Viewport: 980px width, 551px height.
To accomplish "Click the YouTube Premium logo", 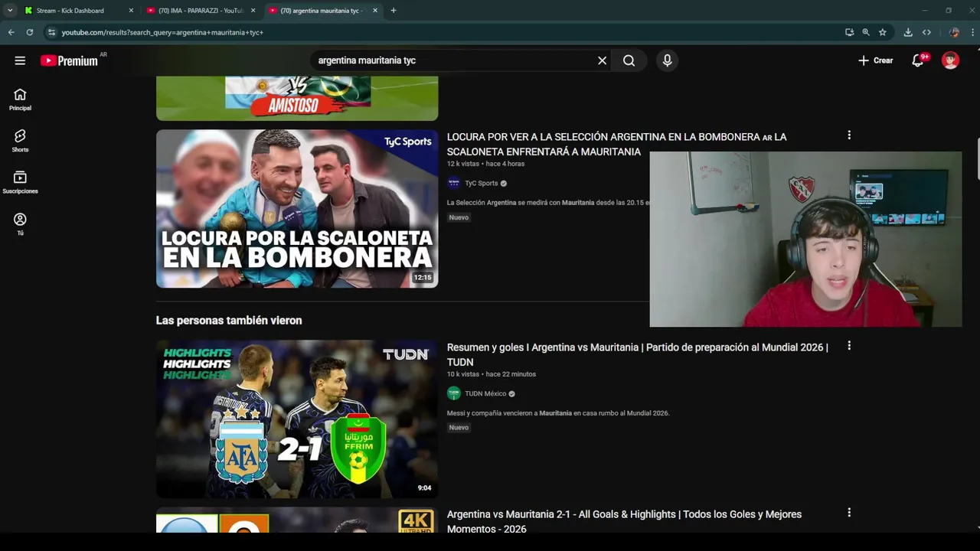I will [x=70, y=60].
